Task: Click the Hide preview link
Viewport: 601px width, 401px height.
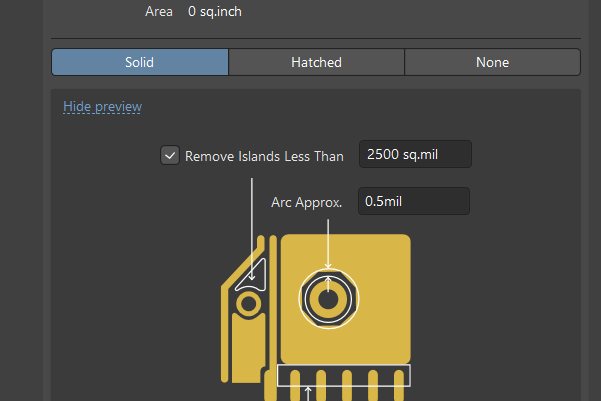Action: pos(102,106)
